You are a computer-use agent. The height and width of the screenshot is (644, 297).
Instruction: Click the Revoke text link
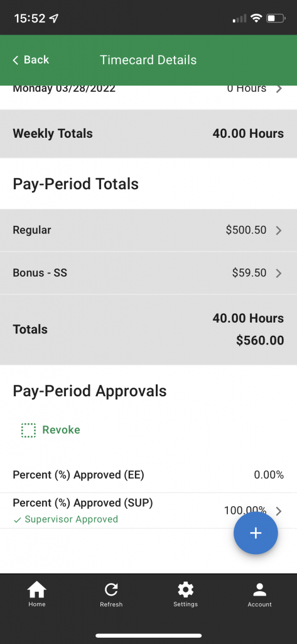[x=61, y=430]
